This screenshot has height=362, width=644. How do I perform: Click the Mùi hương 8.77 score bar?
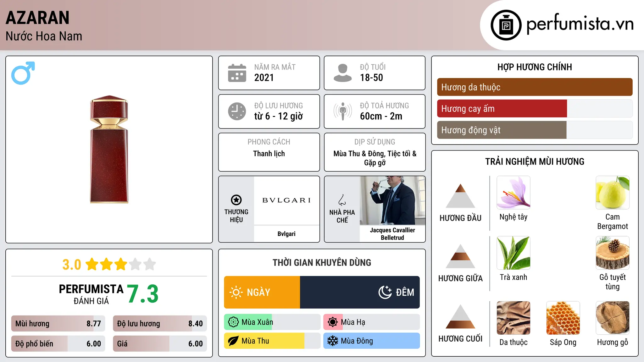click(58, 324)
